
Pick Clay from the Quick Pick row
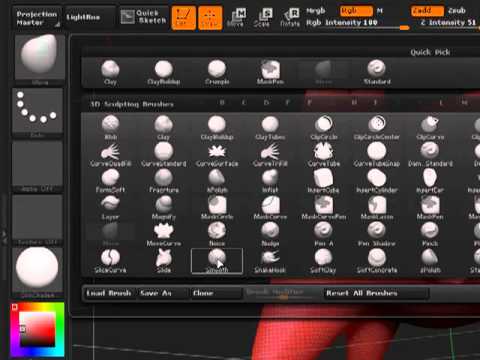[x=111, y=72]
